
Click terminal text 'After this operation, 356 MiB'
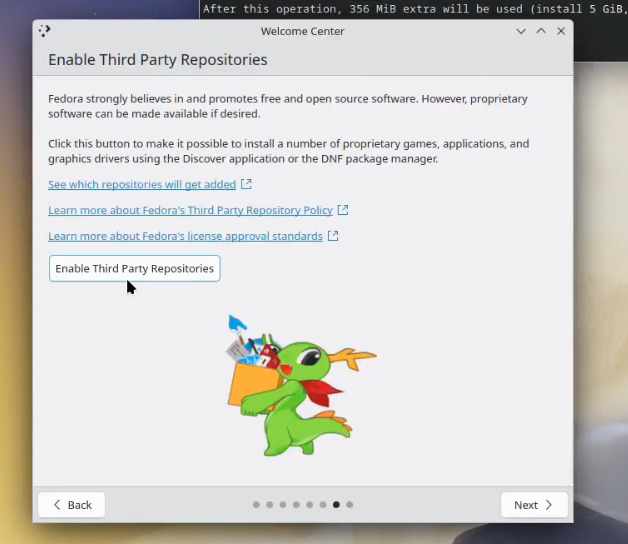(302, 9)
